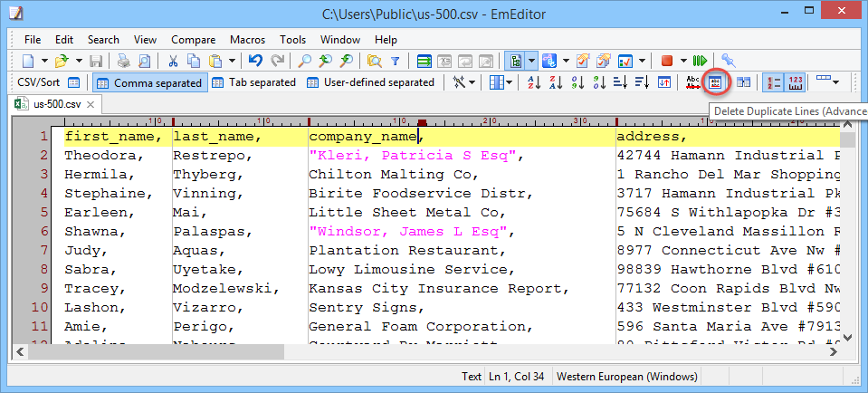
Task: Click the Delete Duplicate Lines strikethrough Abc icon
Action: coord(693,82)
